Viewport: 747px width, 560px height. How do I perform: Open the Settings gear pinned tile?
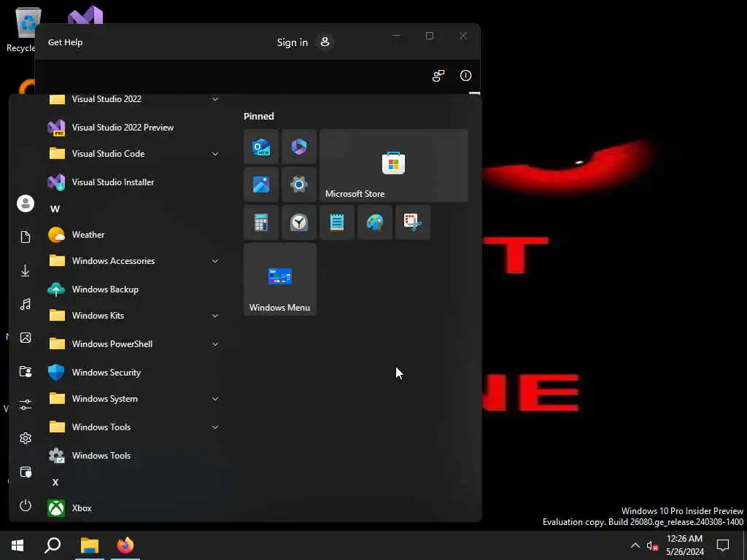point(299,184)
